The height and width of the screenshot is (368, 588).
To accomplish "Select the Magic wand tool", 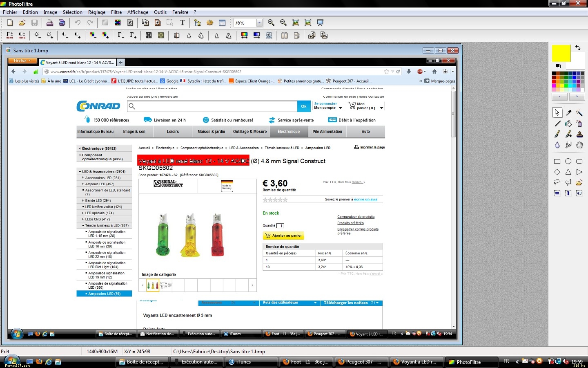I will [x=579, y=112].
